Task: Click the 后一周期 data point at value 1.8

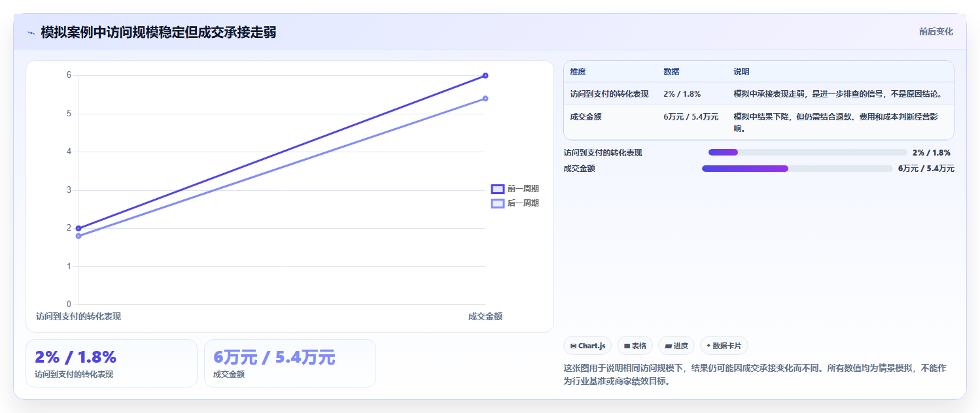Action: coord(79,236)
